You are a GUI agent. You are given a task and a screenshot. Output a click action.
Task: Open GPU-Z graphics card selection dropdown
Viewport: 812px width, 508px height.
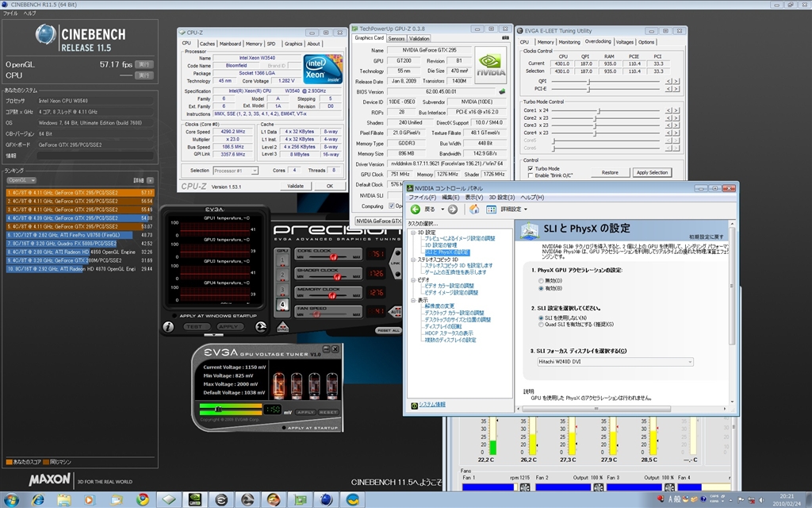(379, 221)
